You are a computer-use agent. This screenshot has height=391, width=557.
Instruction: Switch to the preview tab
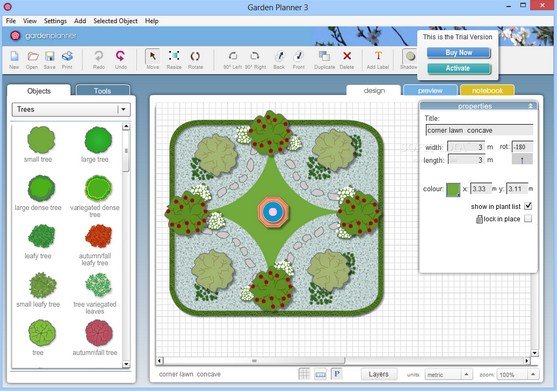(430, 91)
